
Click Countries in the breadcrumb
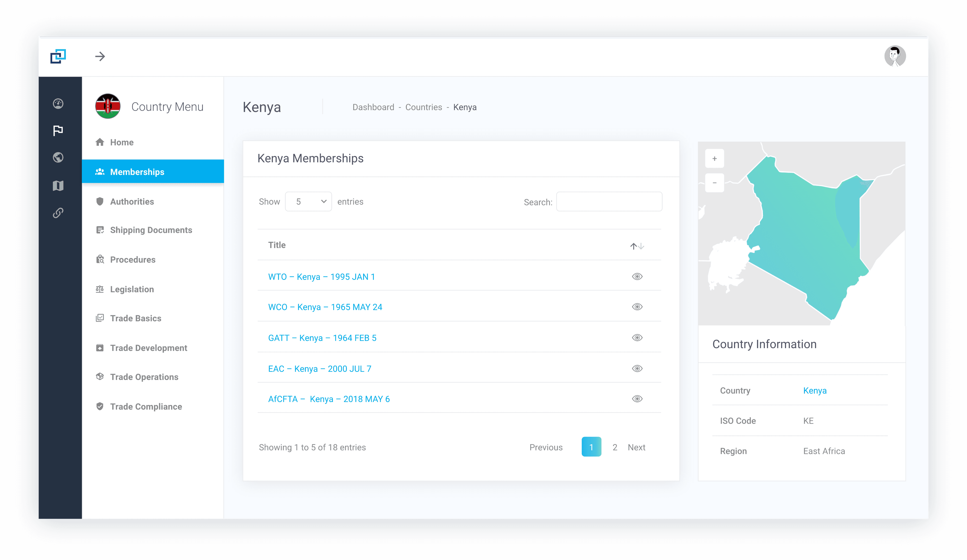pos(424,107)
